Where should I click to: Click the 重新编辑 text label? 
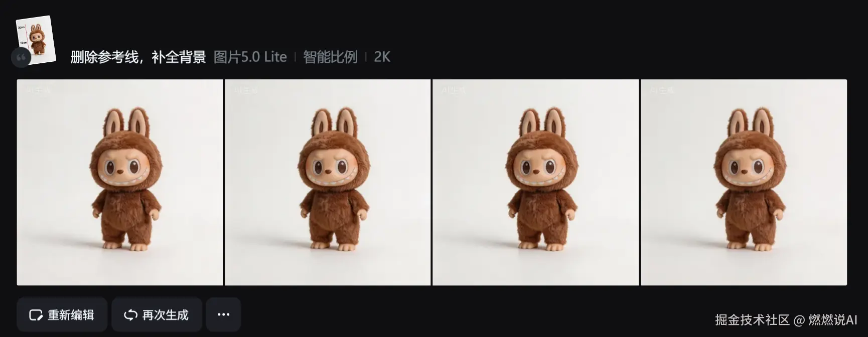(x=71, y=315)
